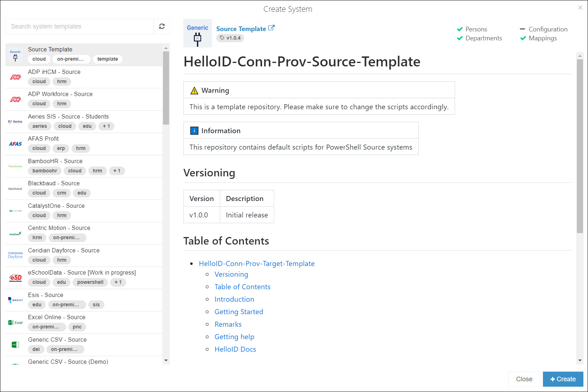Click the Centric Motion logo icon
The image size is (588, 392).
tap(15, 234)
